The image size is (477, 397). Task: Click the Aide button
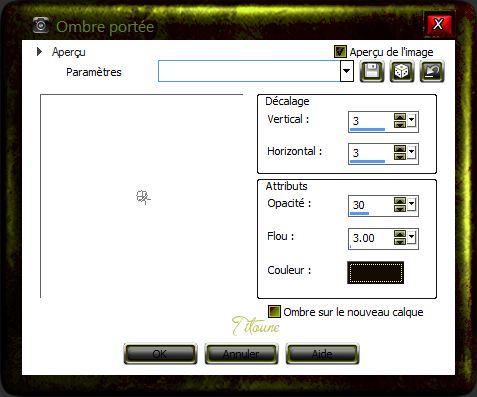coord(322,354)
